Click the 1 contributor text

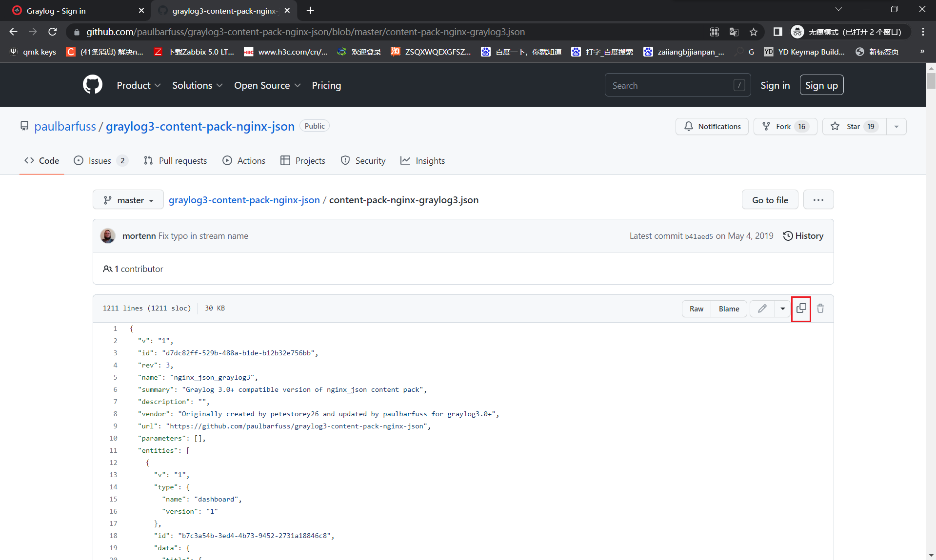point(133,269)
